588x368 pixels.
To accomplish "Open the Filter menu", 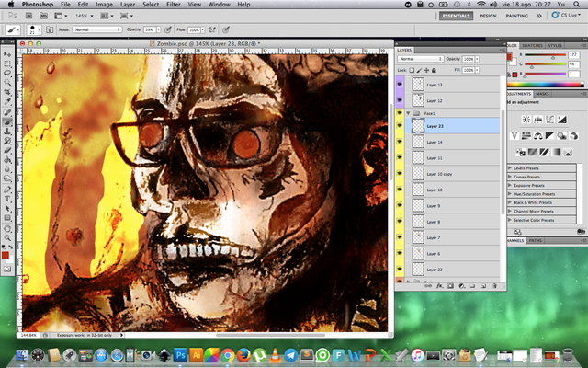I will pyautogui.click(x=173, y=5).
